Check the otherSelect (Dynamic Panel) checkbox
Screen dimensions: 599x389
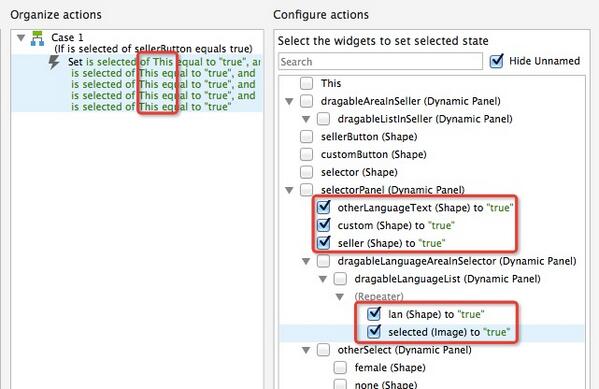pos(323,350)
